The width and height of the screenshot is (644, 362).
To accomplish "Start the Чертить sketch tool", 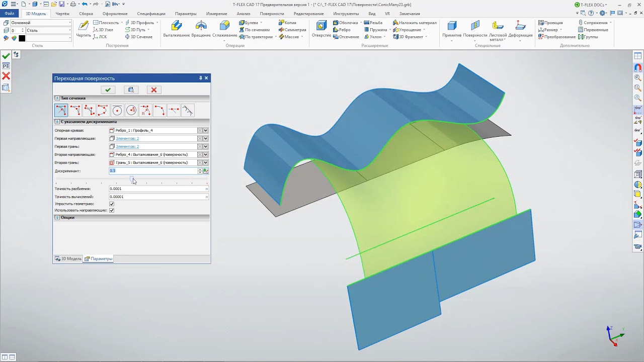I will coord(84,29).
